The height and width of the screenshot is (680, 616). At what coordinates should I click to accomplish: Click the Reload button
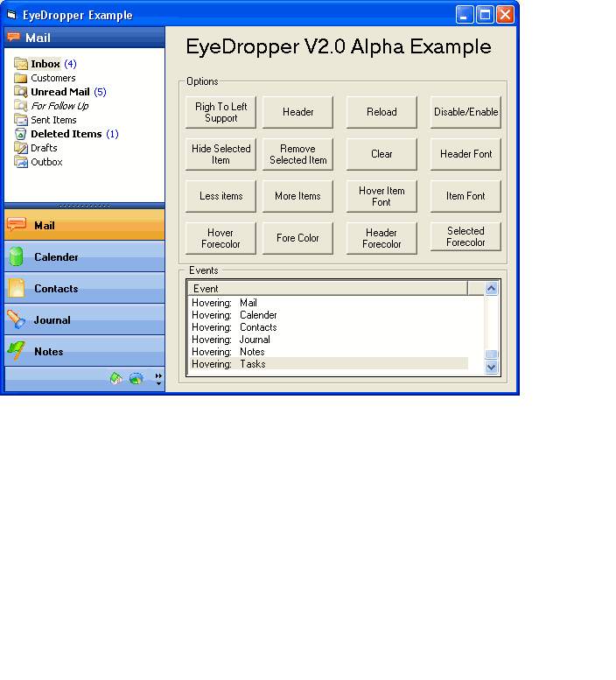click(381, 112)
